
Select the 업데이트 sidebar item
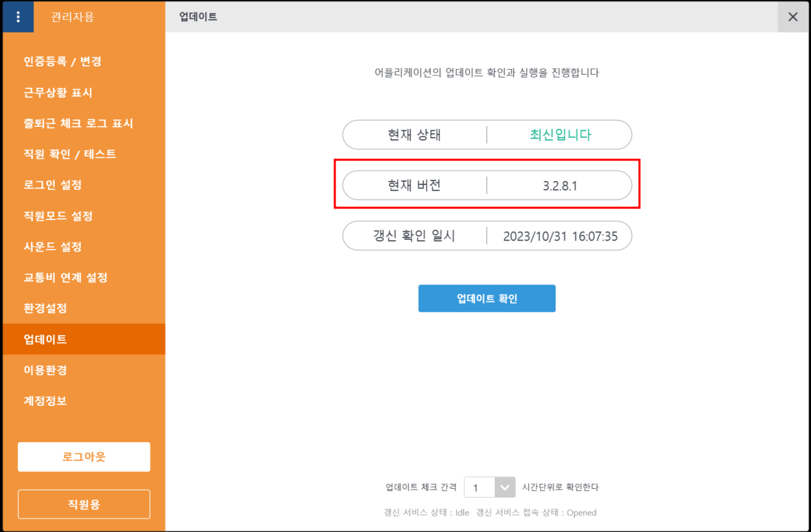pyautogui.click(x=45, y=339)
